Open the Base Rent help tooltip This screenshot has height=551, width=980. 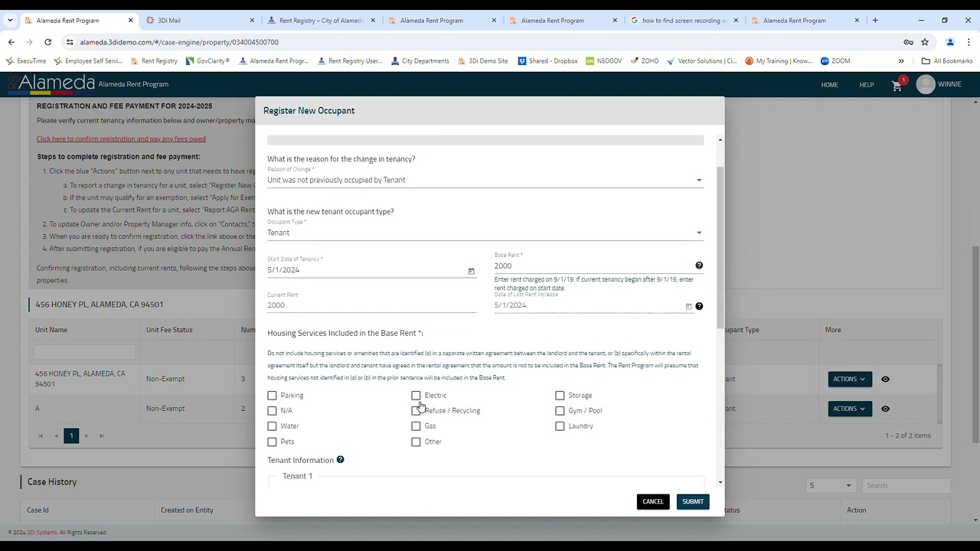699,266
